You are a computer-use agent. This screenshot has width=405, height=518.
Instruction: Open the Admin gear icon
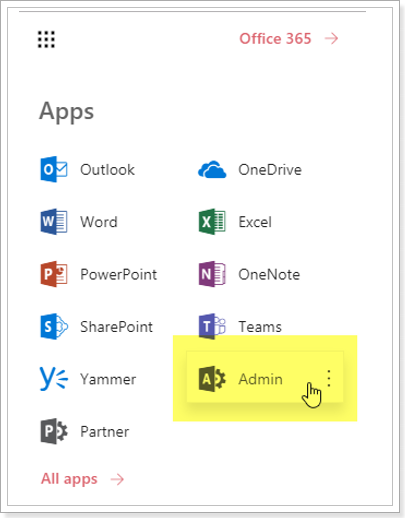coord(212,379)
